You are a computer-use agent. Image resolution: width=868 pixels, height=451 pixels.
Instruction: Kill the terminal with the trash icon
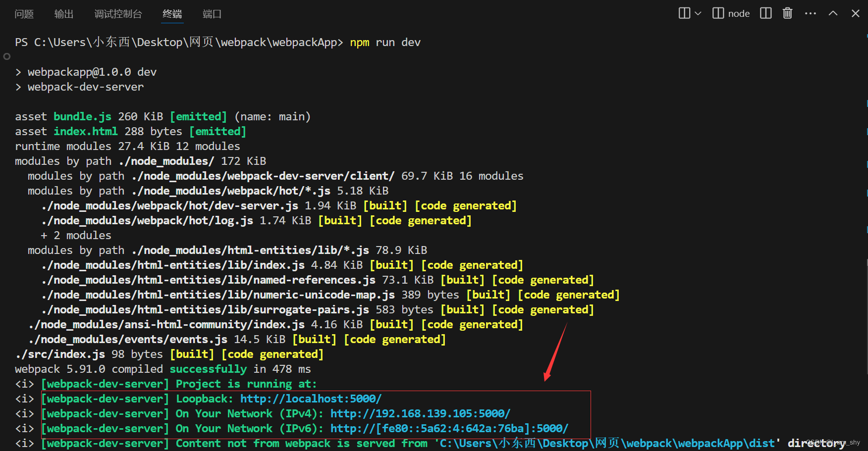[788, 13]
